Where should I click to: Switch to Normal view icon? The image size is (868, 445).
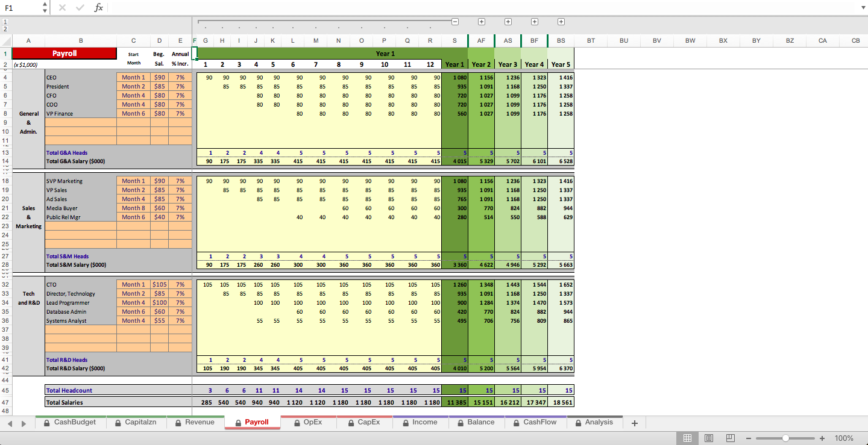pyautogui.click(x=687, y=438)
